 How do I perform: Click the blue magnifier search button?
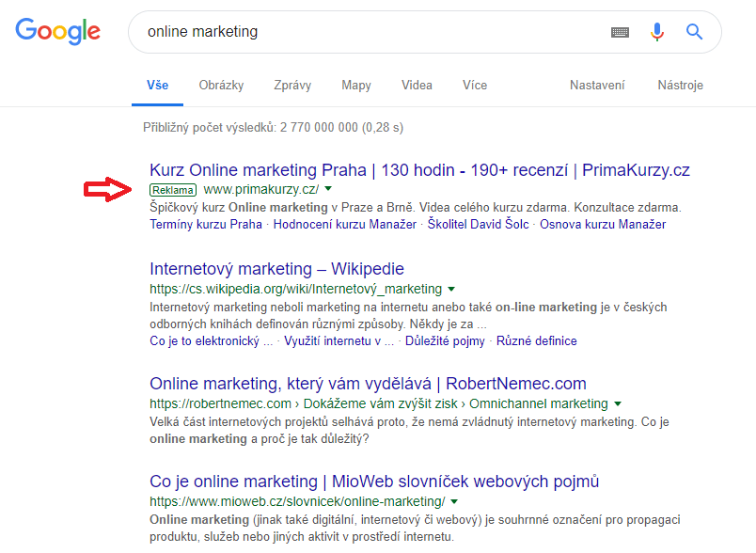[694, 32]
